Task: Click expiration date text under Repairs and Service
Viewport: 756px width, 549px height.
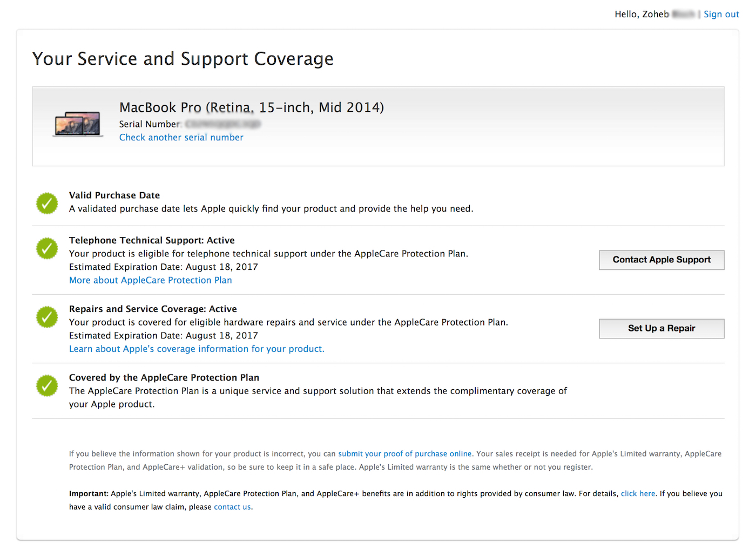Action: tap(164, 335)
